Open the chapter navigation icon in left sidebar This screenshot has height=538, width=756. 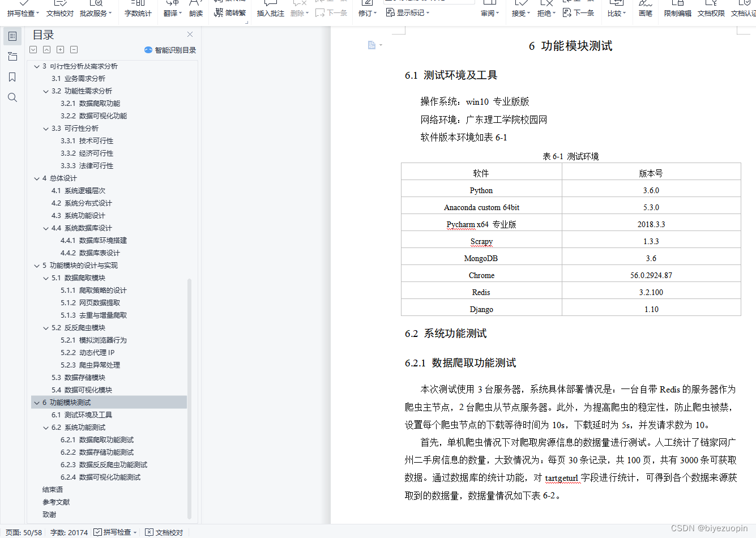coord(12,57)
